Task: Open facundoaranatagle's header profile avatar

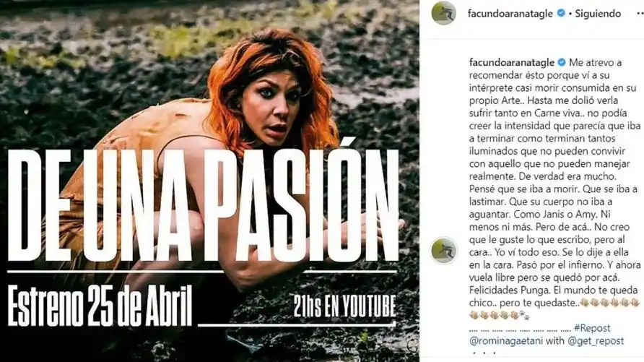Action: pos(443,13)
